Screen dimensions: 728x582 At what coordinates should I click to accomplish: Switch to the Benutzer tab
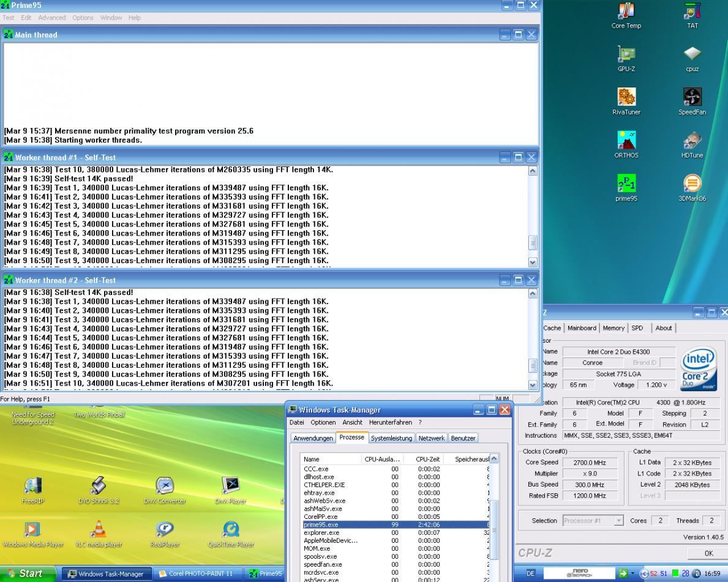tap(463, 438)
